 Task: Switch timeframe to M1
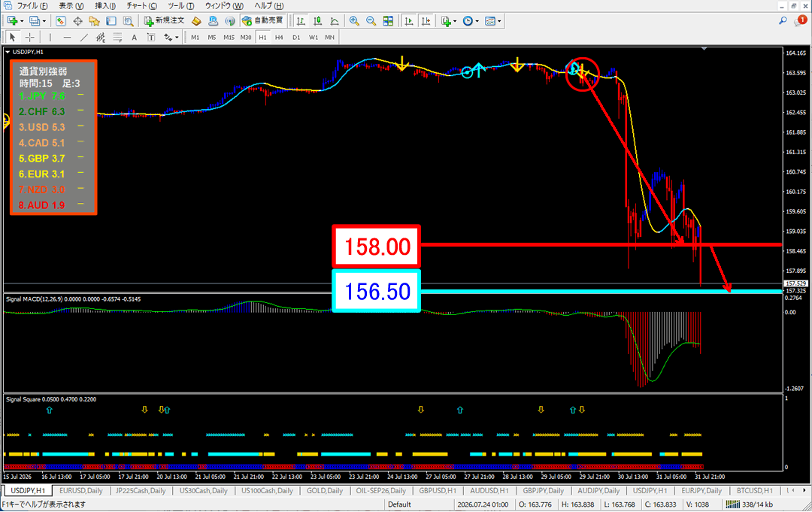point(195,38)
